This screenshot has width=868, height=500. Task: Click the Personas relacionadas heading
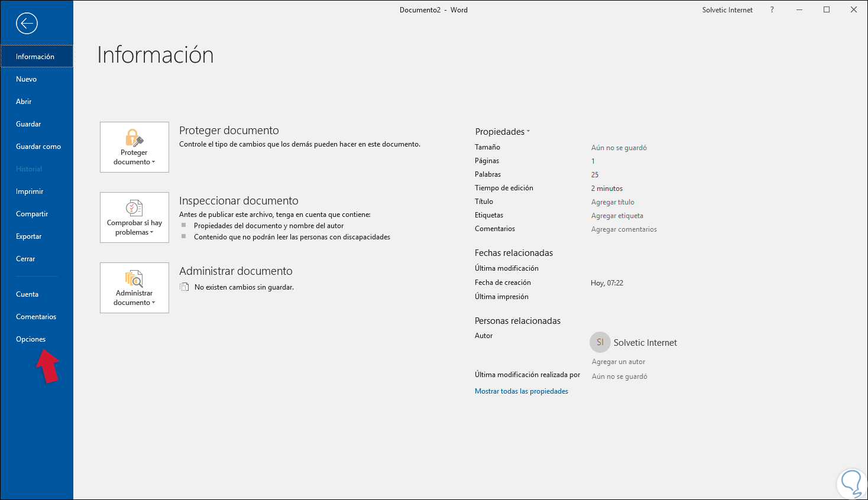(x=517, y=321)
